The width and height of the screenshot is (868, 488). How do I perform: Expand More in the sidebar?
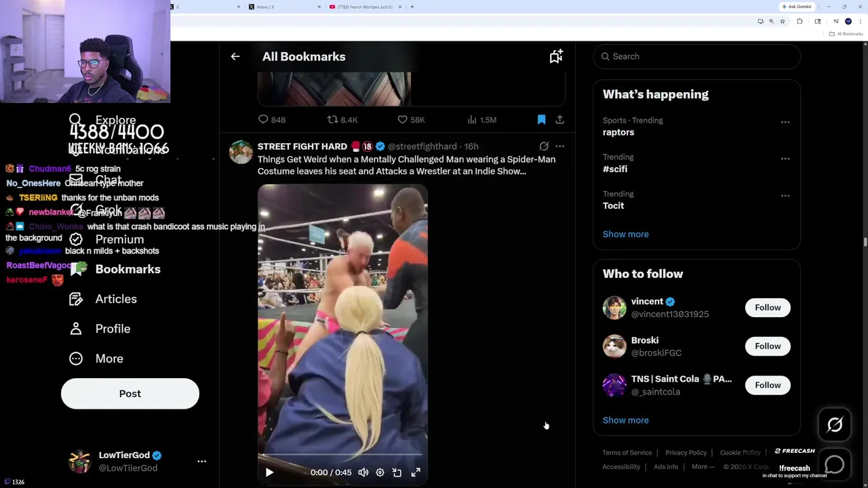[x=96, y=359]
